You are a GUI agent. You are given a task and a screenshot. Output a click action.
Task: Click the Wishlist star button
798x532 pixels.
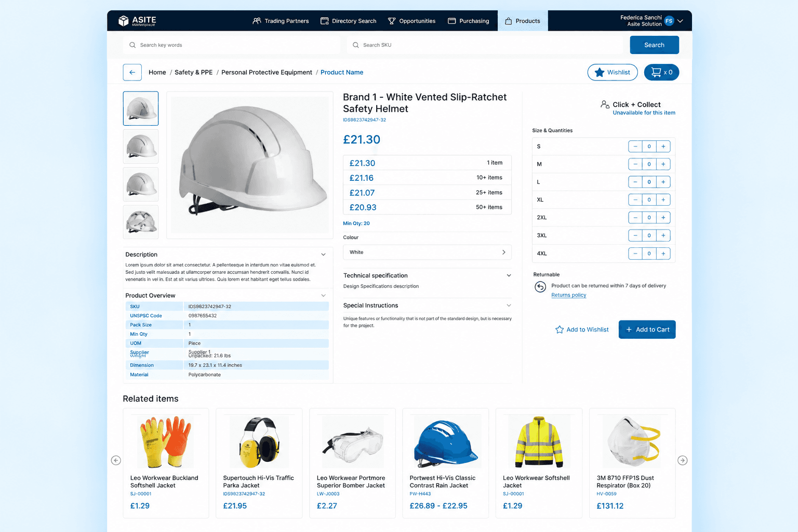[613, 72]
